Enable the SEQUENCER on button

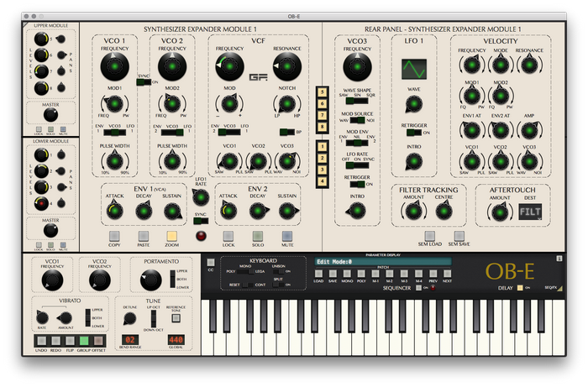(419, 288)
